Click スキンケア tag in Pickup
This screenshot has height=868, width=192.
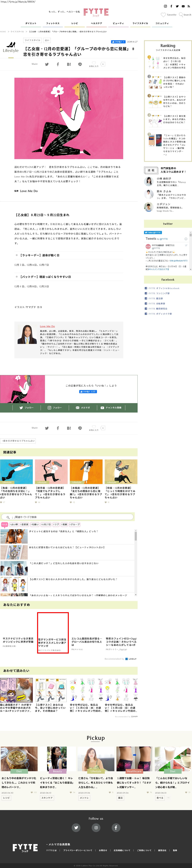coord(47,798)
